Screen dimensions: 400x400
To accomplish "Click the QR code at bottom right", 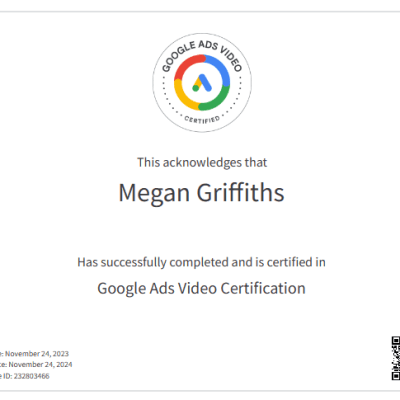I will coord(395,358).
